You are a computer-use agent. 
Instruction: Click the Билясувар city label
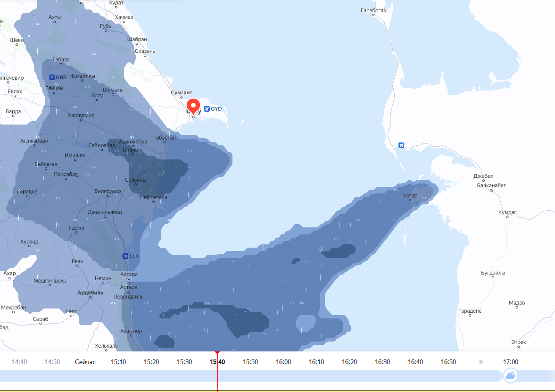click(108, 191)
